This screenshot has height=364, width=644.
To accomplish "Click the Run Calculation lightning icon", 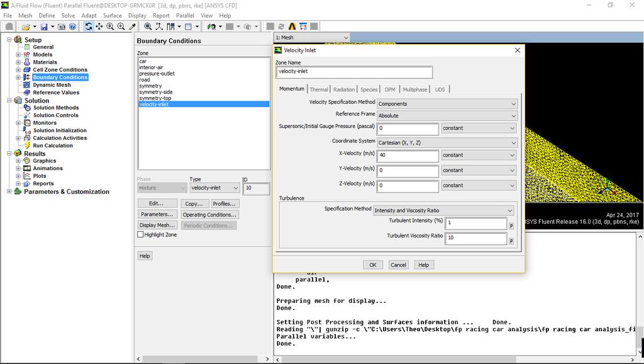I will [27, 145].
